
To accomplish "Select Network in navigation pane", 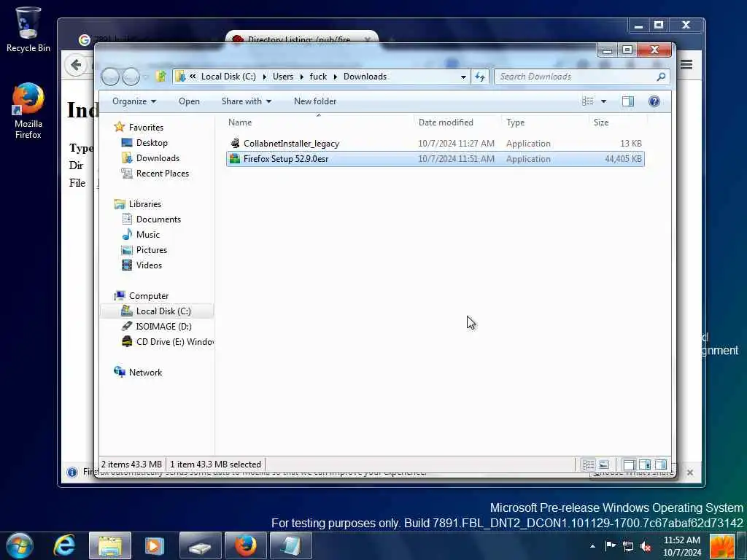I will 145,373.
